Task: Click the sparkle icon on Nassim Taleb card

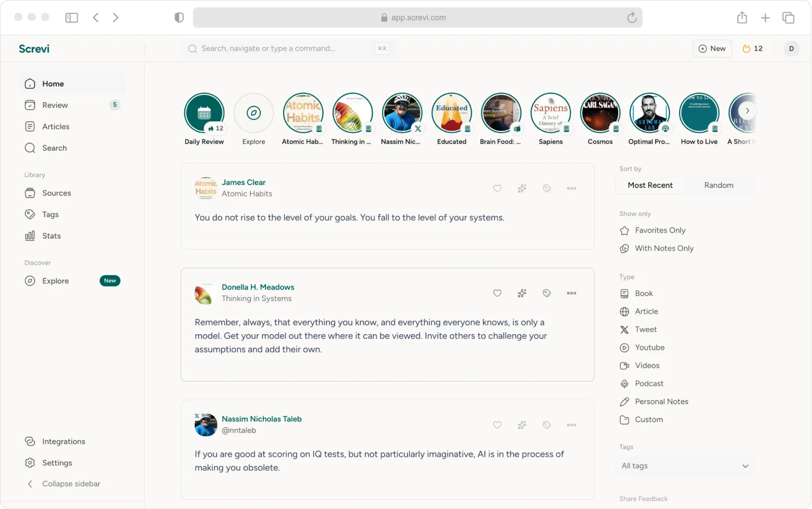Action: [522, 425]
